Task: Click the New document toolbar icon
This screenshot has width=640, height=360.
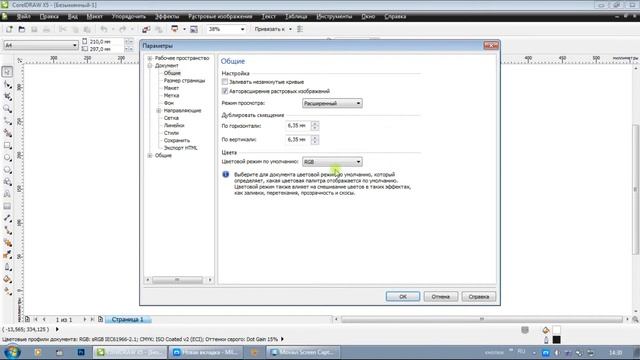Action: click(x=9, y=29)
